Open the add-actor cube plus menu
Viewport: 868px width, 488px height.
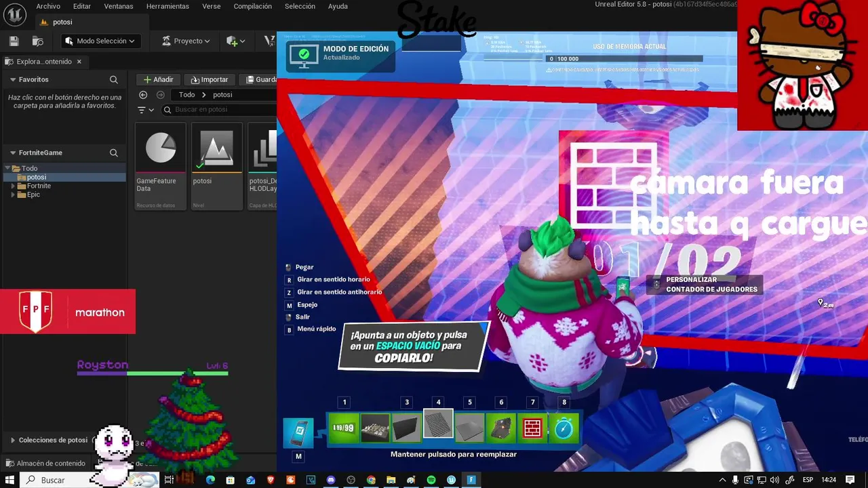point(235,41)
